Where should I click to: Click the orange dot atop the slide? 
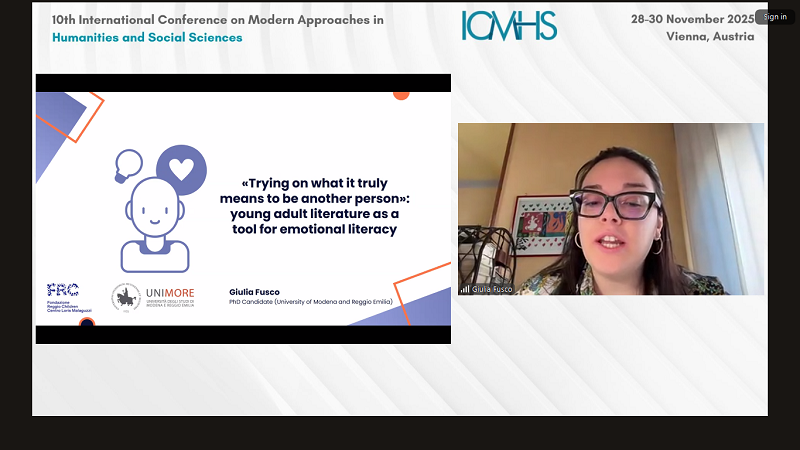(x=401, y=94)
